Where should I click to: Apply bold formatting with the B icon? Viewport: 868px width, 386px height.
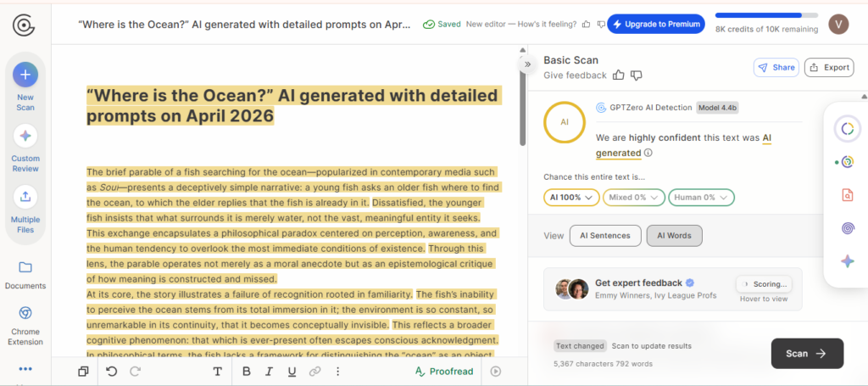(247, 371)
